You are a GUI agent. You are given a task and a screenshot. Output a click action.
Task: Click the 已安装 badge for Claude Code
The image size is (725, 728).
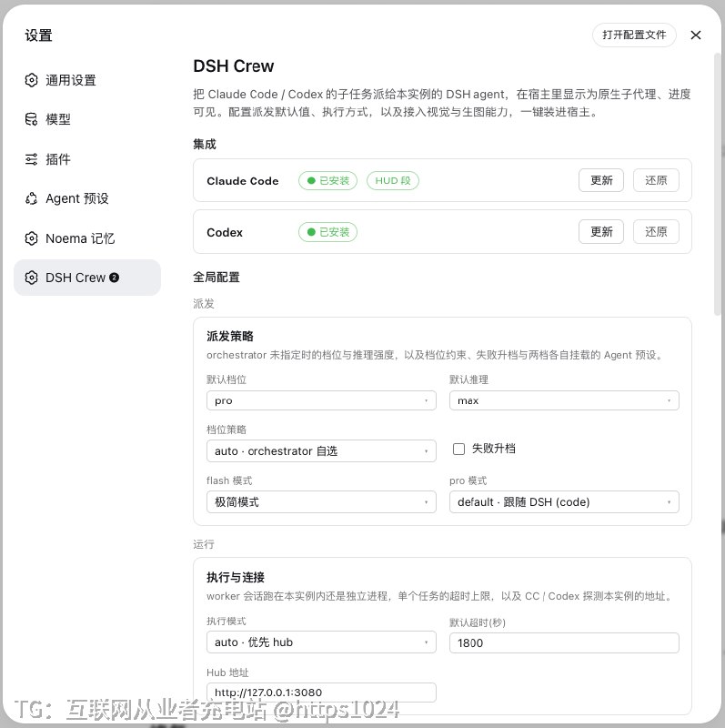coord(327,180)
